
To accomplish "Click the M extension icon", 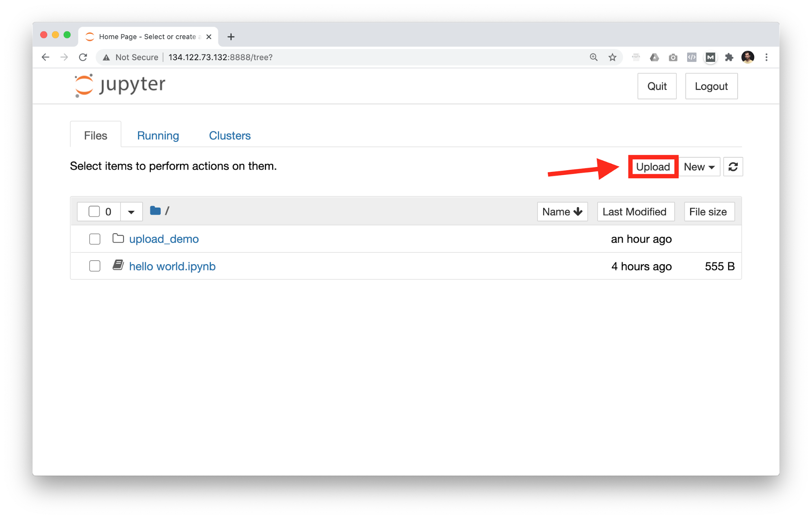I will [710, 57].
